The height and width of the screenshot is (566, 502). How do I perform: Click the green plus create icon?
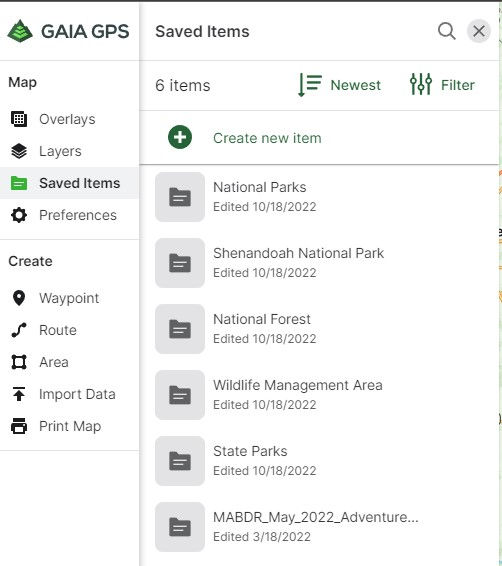click(x=180, y=137)
